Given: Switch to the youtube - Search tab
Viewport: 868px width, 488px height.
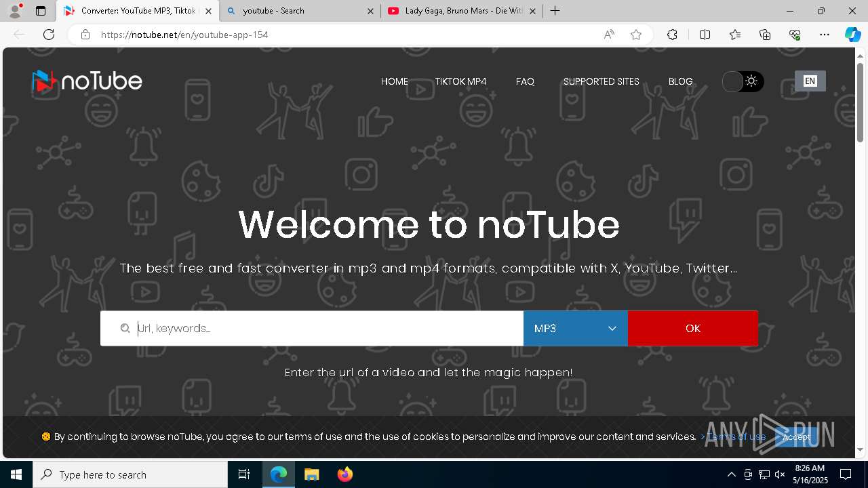Looking at the screenshot, I should 301,11.
